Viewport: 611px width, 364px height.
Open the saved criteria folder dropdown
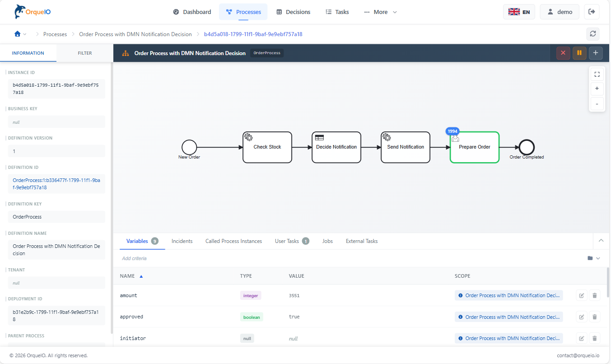tap(593, 258)
